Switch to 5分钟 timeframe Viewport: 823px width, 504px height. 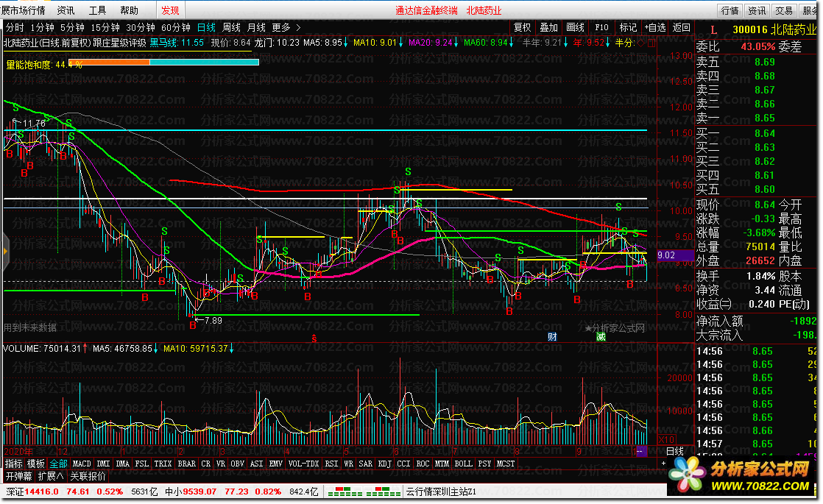(x=72, y=27)
